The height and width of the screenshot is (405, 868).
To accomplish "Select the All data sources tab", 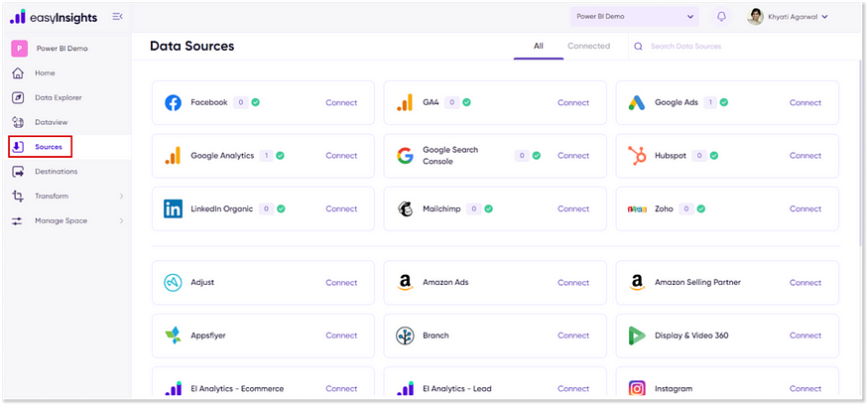I will pos(539,46).
